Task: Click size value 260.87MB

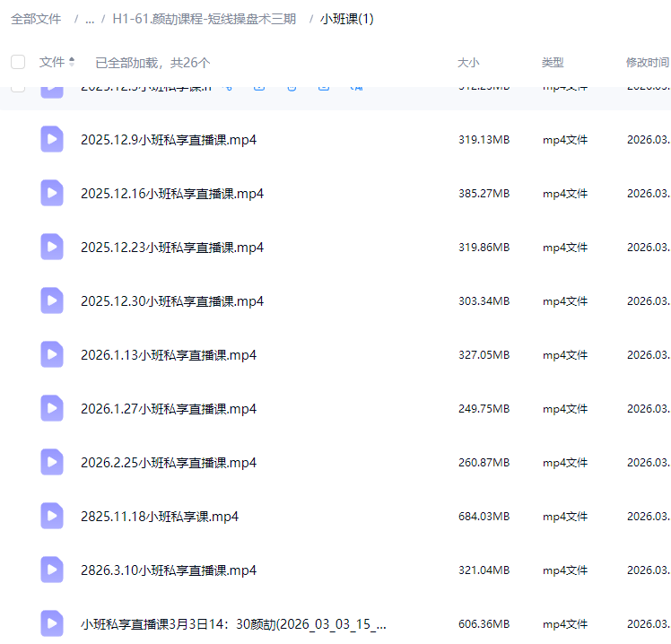Action: point(484,463)
